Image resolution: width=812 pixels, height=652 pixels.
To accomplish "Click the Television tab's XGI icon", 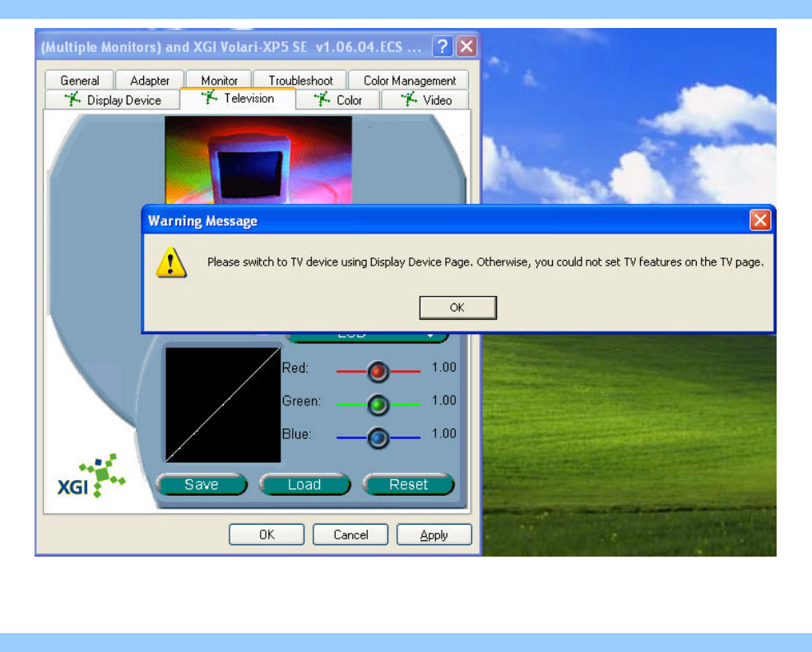I will 209,97.
